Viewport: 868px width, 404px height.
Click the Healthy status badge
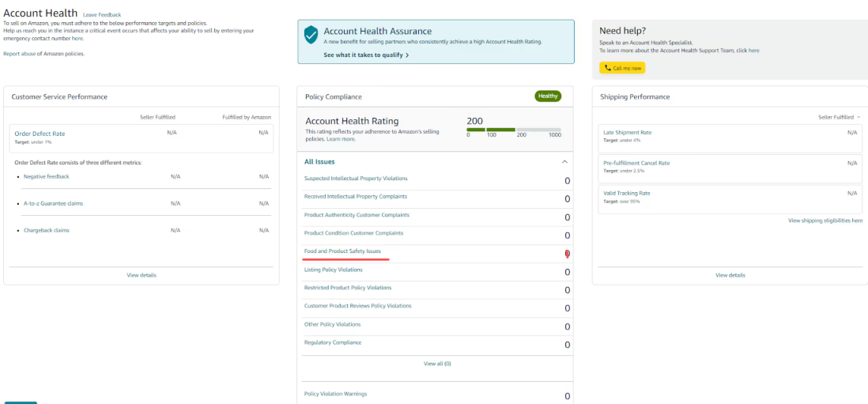pos(548,96)
